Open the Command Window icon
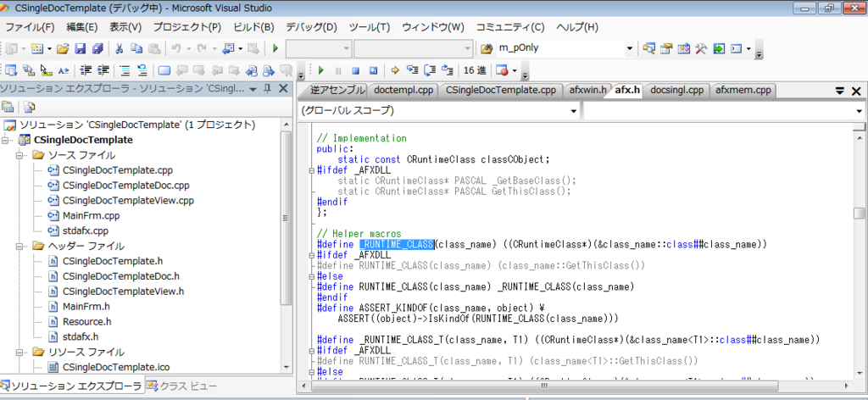This screenshot has width=868, height=400. pos(737,48)
